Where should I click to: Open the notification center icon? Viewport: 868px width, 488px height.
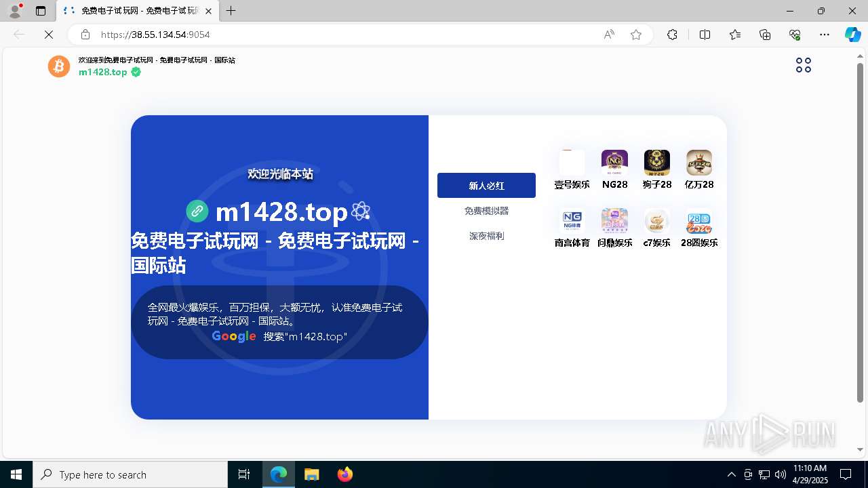[x=846, y=474]
